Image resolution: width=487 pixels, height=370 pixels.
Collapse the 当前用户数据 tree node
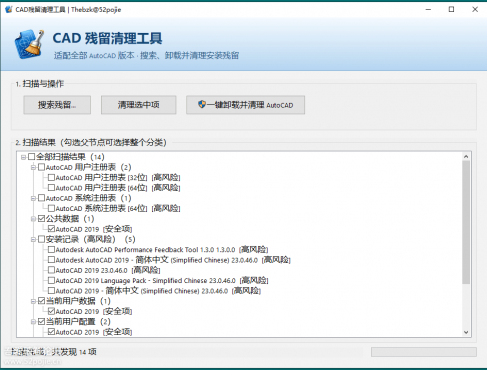tap(33, 301)
